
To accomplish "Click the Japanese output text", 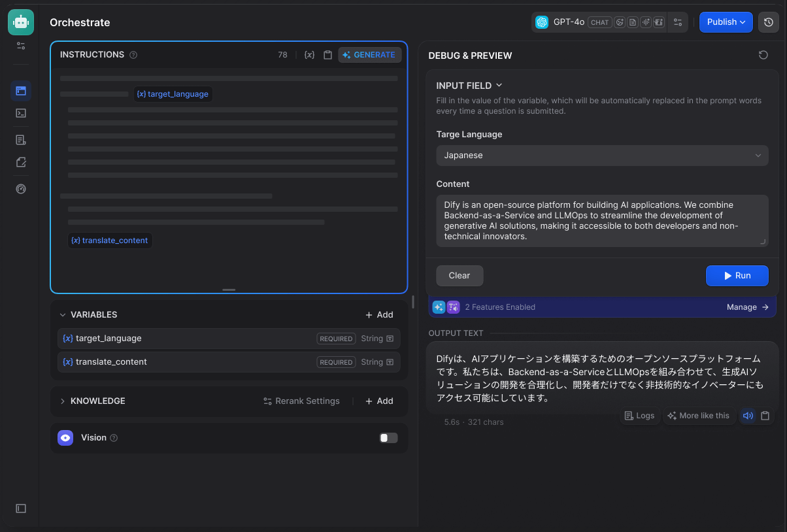I will pyautogui.click(x=599, y=378).
